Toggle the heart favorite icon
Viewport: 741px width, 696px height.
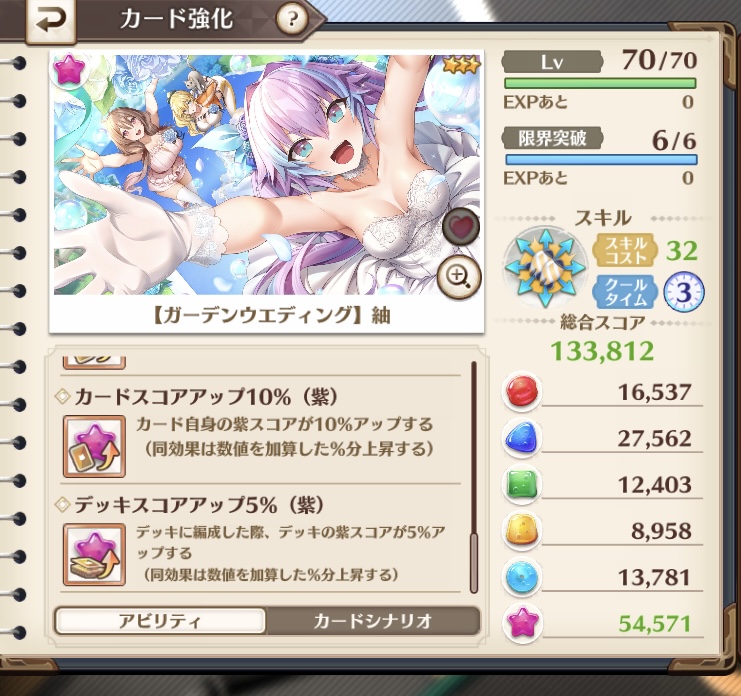pyautogui.click(x=461, y=227)
